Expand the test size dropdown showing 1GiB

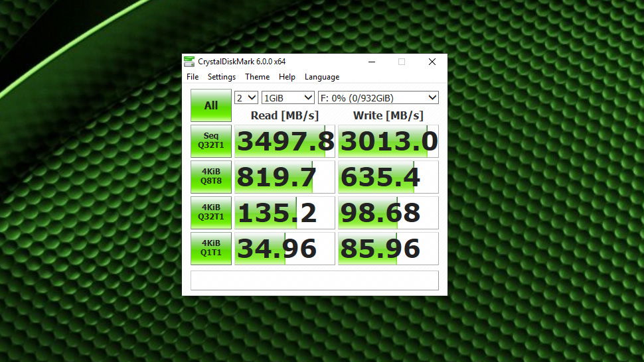(x=288, y=97)
